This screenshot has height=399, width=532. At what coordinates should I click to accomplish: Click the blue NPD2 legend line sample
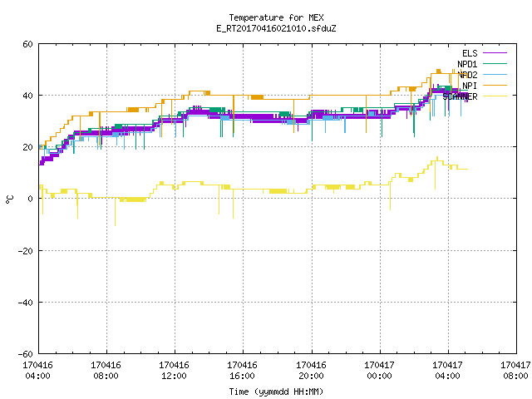click(495, 74)
